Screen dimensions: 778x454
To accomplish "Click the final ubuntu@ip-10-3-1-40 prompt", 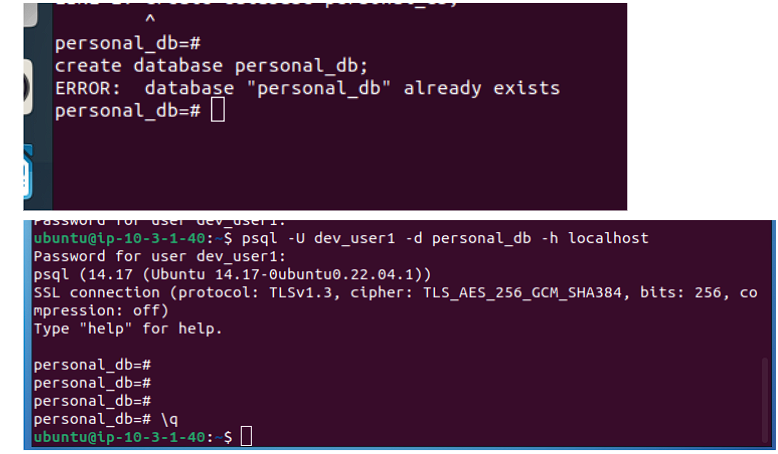I will pyautogui.click(x=118, y=437).
